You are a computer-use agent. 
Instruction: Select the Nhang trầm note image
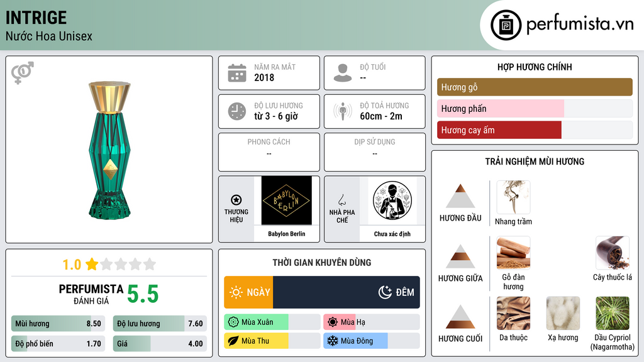(513, 197)
